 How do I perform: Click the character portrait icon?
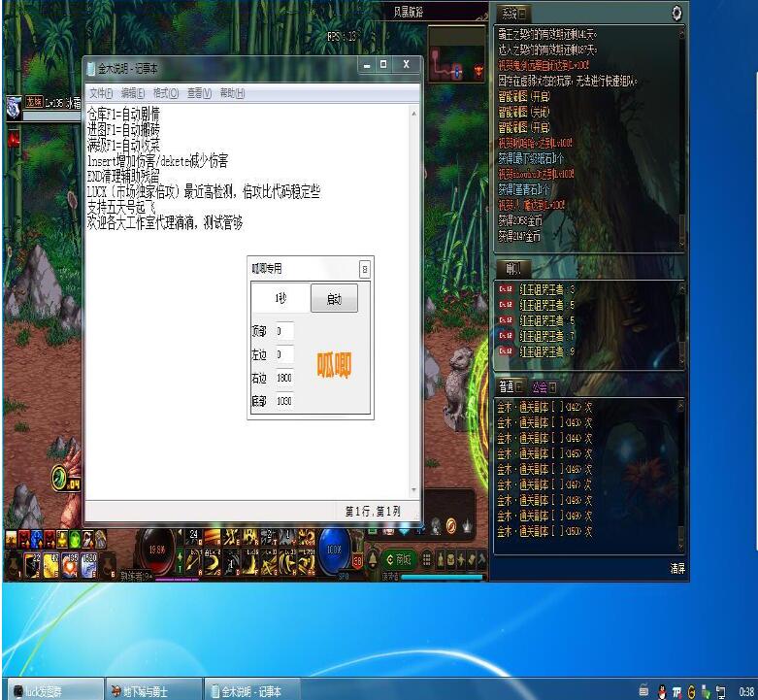[x=13, y=108]
